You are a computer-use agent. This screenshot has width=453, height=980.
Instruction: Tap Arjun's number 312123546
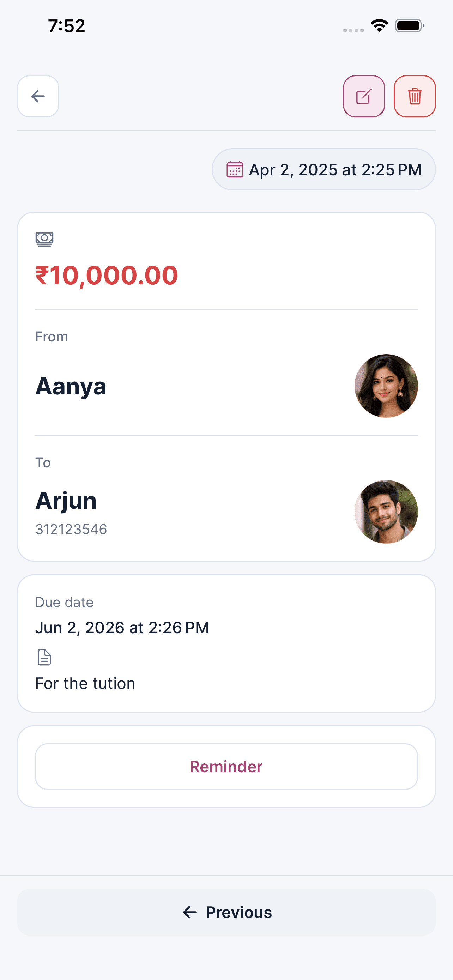coord(71,529)
